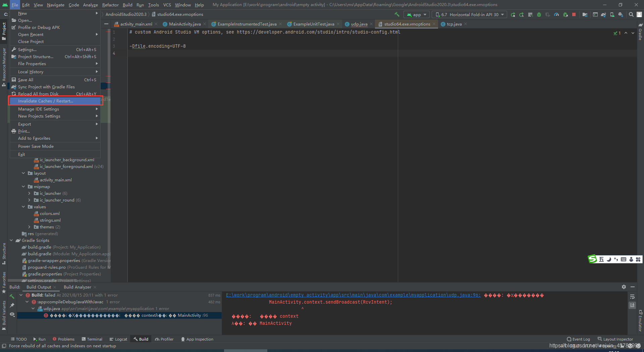Screen dimensions: 644x352
Task: Stop the running app with red square icon
Action: coord(574,15)
